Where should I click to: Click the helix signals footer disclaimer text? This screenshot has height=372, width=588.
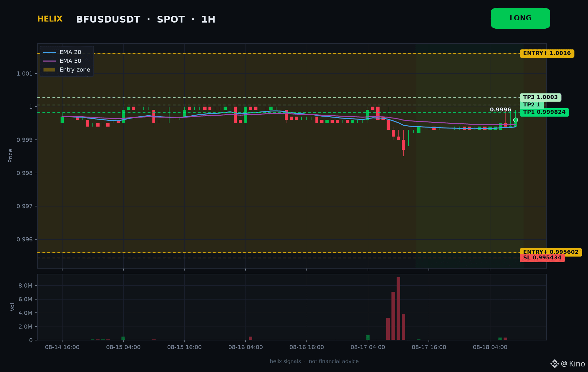tap(314, 361)
